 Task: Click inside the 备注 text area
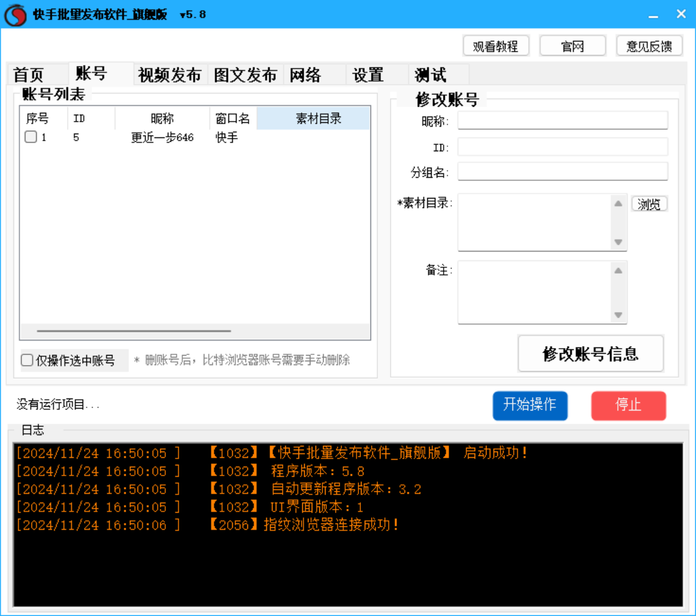pos(534,293)
